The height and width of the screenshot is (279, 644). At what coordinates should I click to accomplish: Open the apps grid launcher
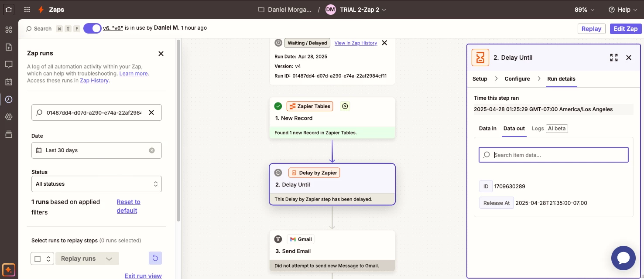[27, 10]
